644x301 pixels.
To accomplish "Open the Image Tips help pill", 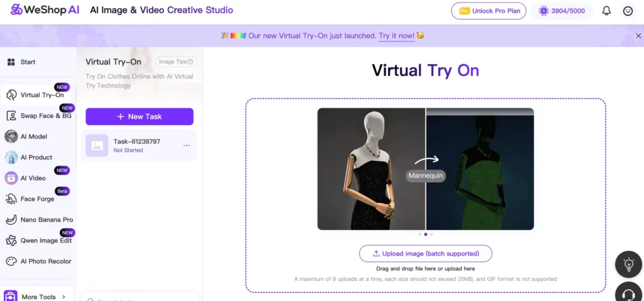I will pos(176,62).
